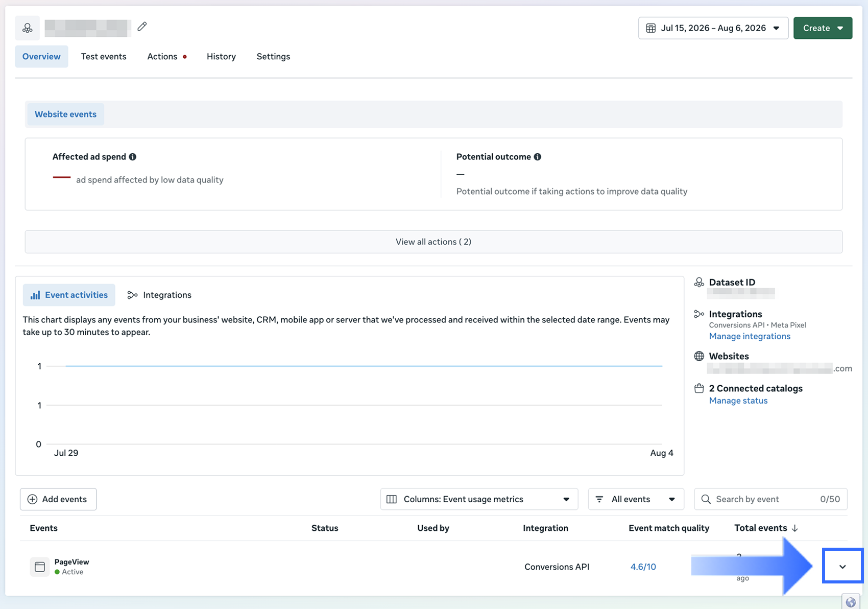Open the Create dropdown button
The height and width of the screenshot is (609, 868).
[x=823, y=28]
